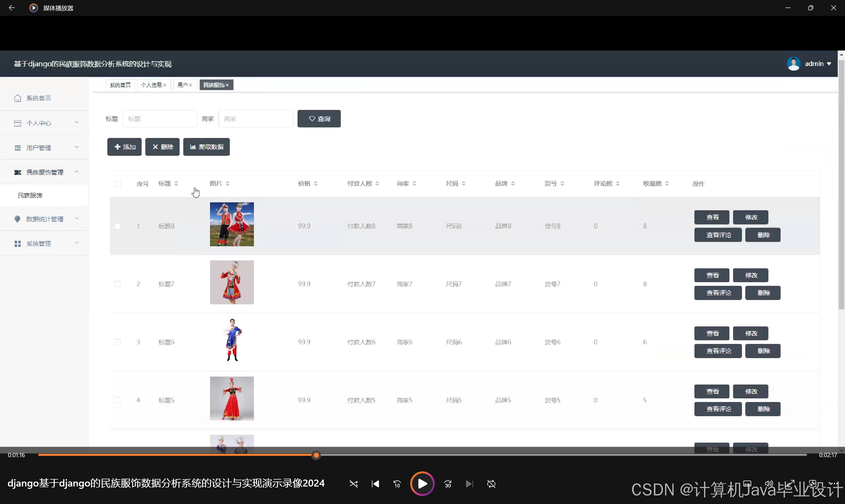This screenshot has width=845, height=504.
Task: Sort by the 价格 column arrows
Action: pos(316,184)
